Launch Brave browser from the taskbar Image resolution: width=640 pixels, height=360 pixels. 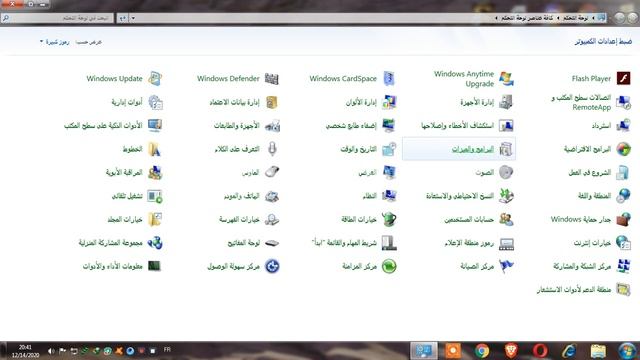click(x=511, y=351)
